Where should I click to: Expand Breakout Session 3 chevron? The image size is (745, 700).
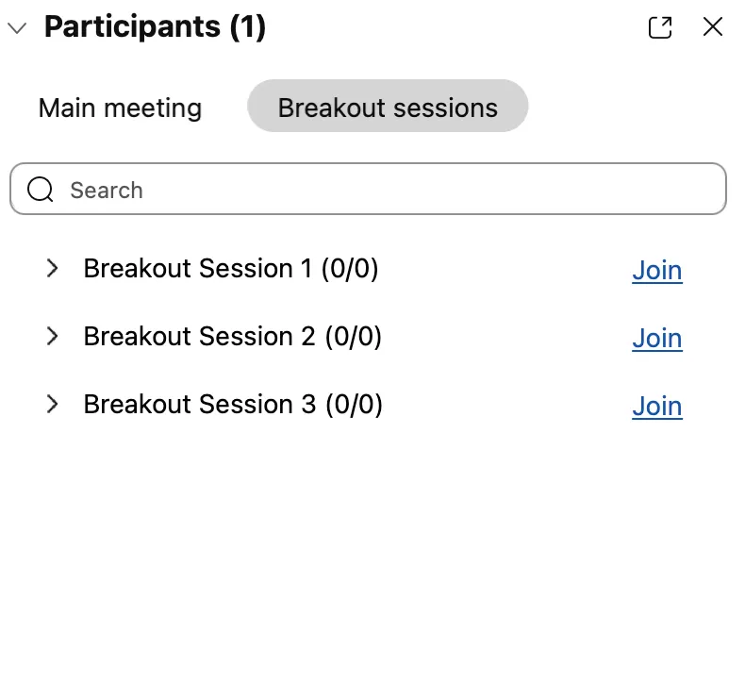pyautogui.click(x=53, y=405)
